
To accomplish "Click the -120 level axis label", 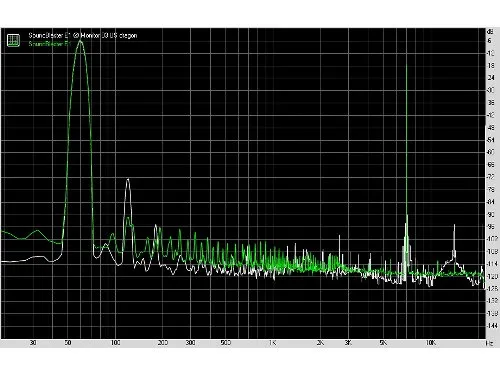I will (x=492, y=276).
